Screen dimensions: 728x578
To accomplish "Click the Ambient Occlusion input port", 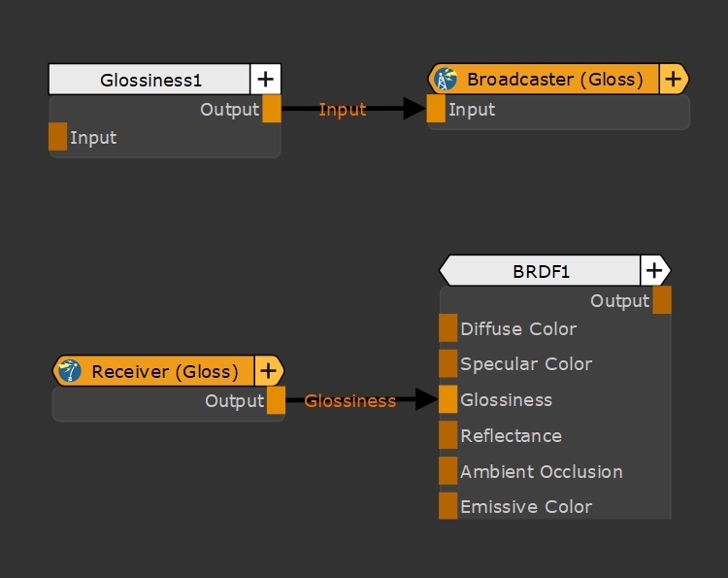I will tap(447, 471).
